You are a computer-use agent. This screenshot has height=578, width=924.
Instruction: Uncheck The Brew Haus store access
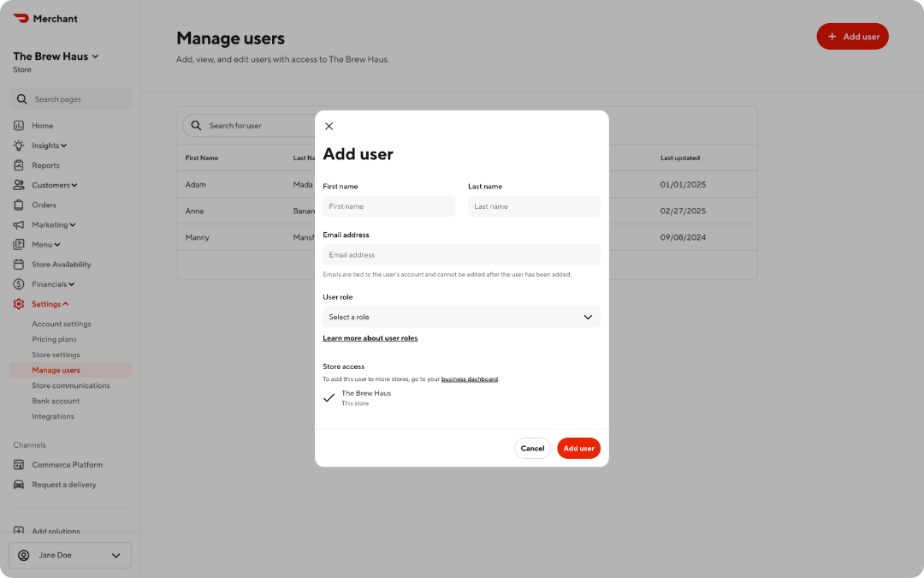click(329, 397)
